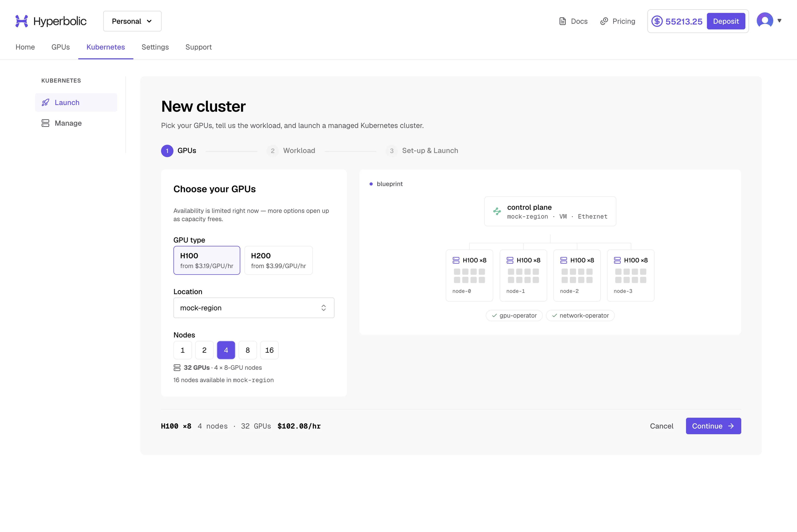Image resolution: width=797 pixels, height=532 pixels.
Task: Open the Settings tab
Action: [x=155, y=47]
